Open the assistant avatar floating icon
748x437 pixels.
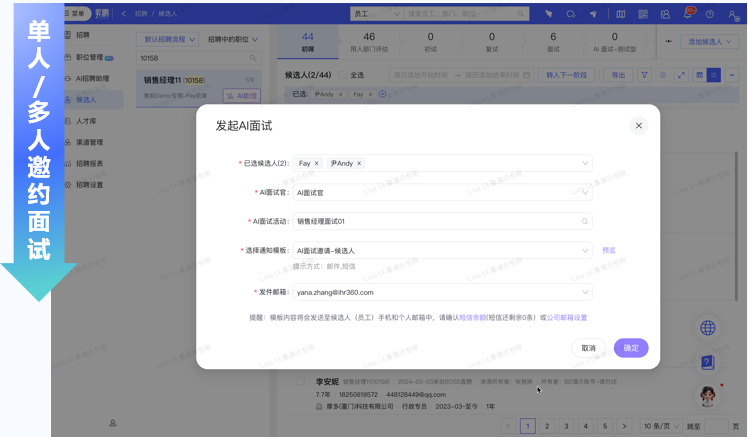pyautogui.click(x=708, y=395)
